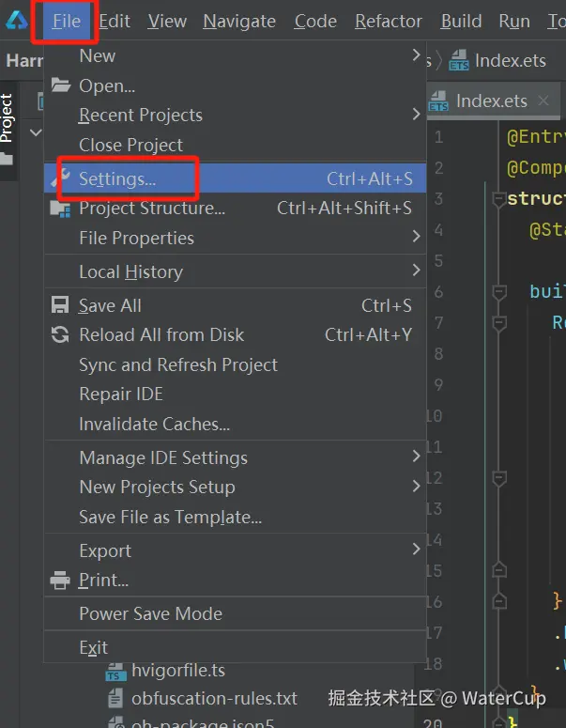Click the Open folder icon
The image size is (566, 728).
[x=61, y=85]
